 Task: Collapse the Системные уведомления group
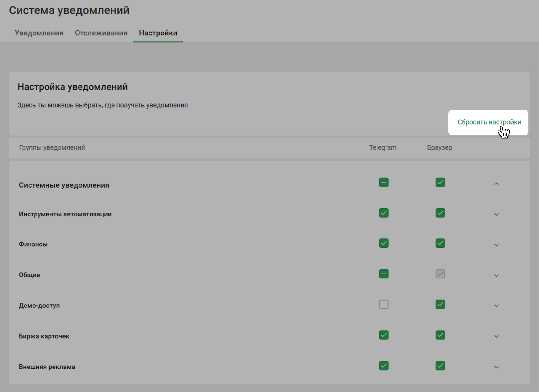496,184
